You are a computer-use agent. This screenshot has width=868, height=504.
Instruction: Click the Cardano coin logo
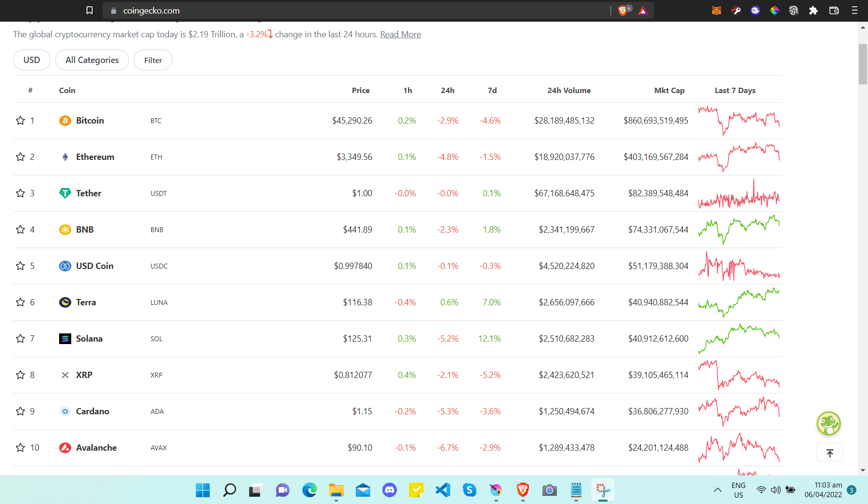[x=65, y=411]
